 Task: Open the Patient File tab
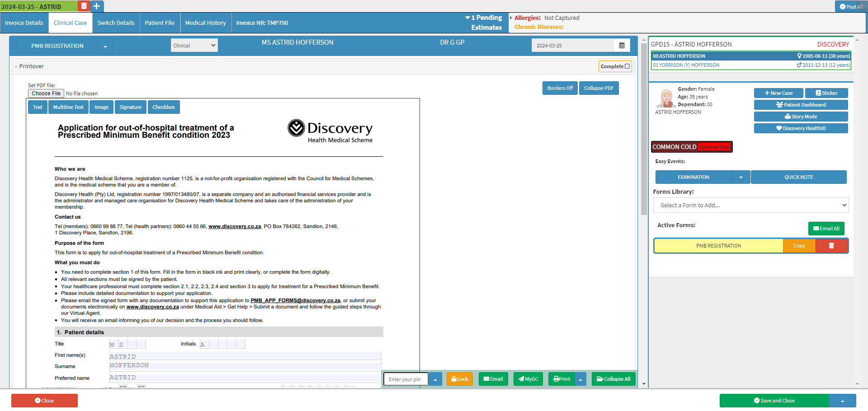click(x=160, y=23)
